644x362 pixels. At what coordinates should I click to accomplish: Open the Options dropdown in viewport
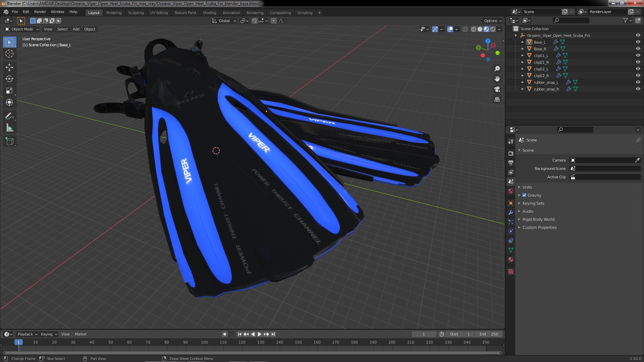point(492,21)
